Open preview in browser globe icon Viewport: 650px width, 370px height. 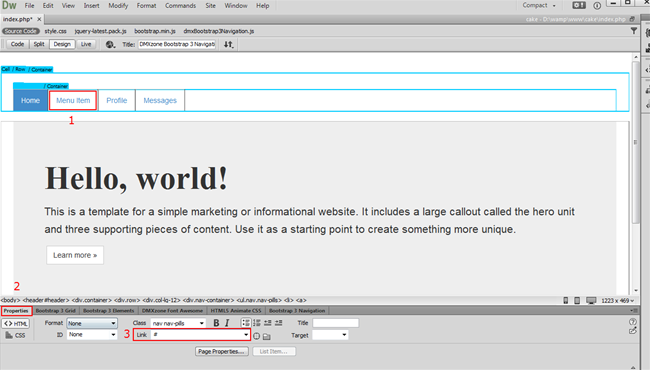click(110, 44)
